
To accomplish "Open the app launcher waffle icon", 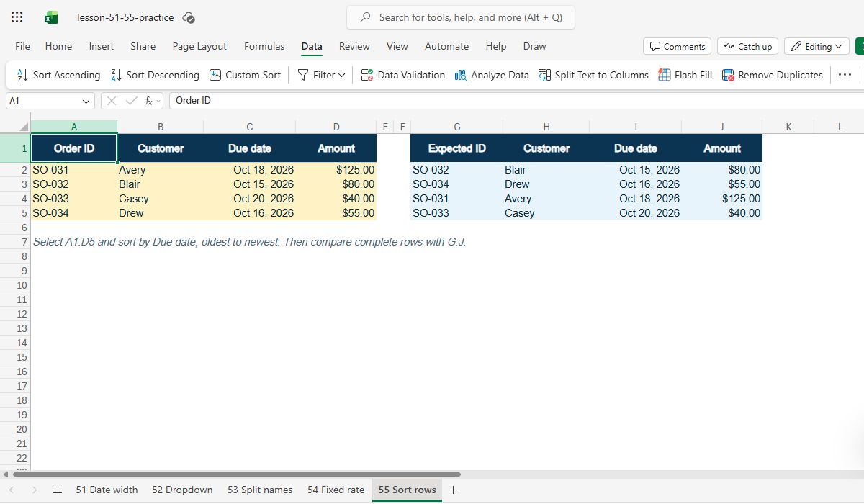I will click(17, 17).
